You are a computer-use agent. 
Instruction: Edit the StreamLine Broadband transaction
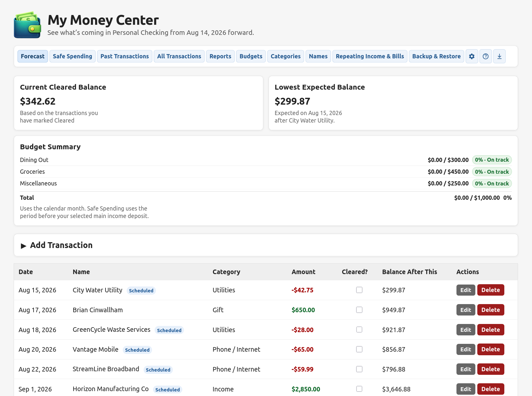466,369
